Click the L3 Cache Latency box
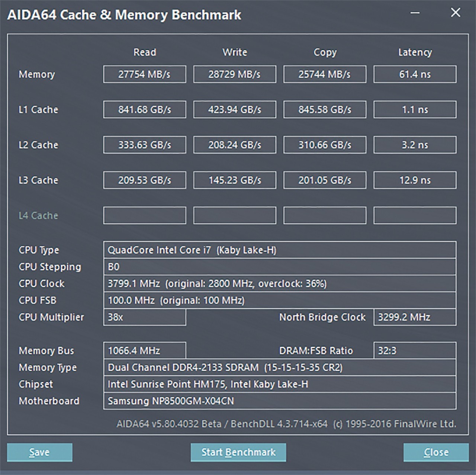Screen dimensions: 476x475 pyautogui.click(x=415, y=180)
